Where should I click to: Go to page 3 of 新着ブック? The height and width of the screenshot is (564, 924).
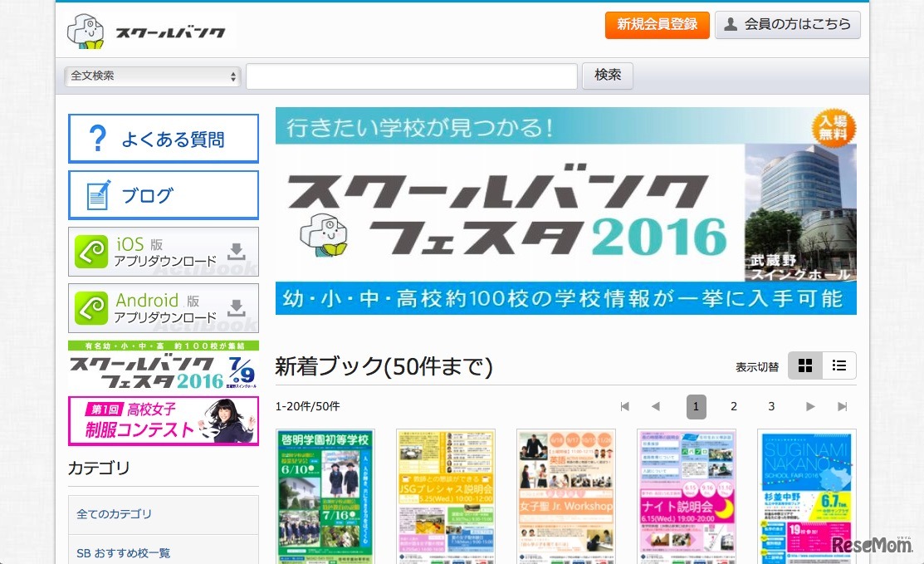771,406
